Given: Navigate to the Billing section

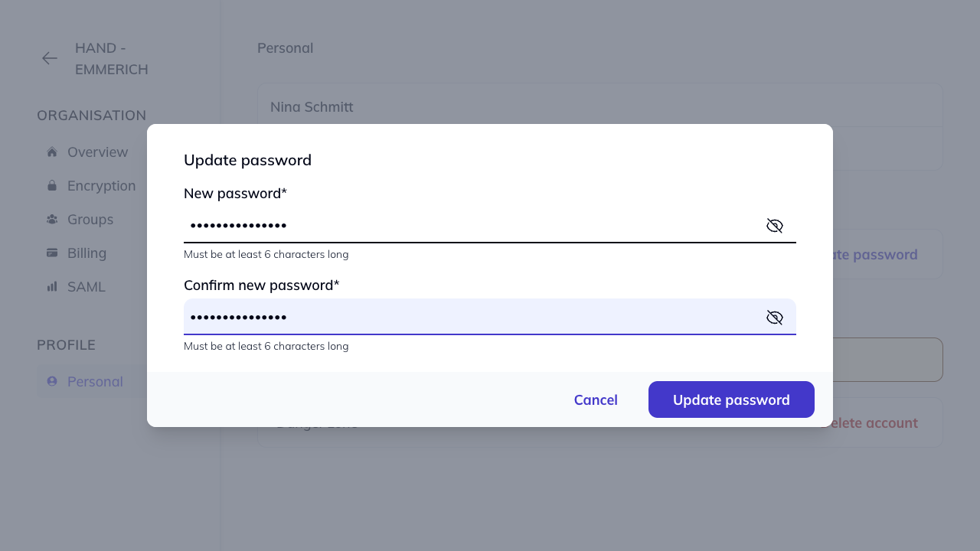Looking at the screenshot, I should 87,253.
